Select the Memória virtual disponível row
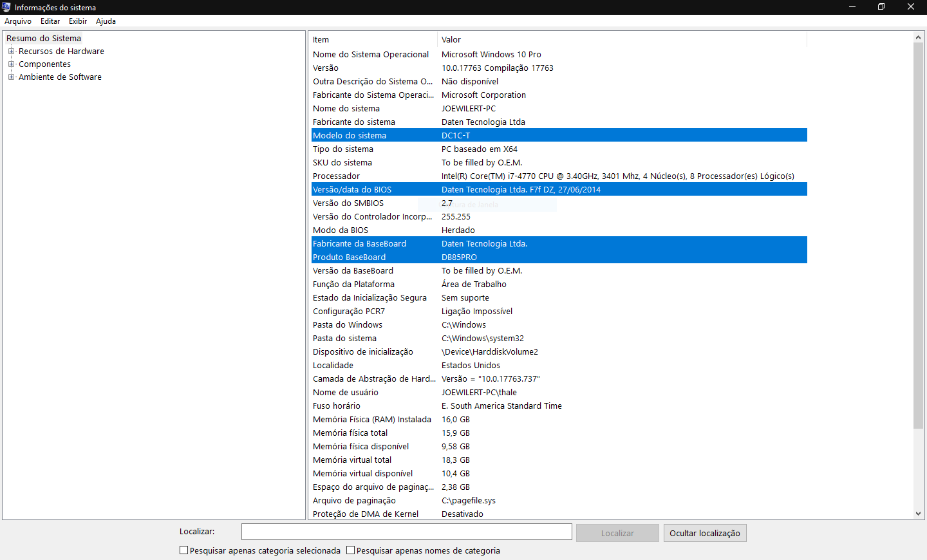 (559, 474)
